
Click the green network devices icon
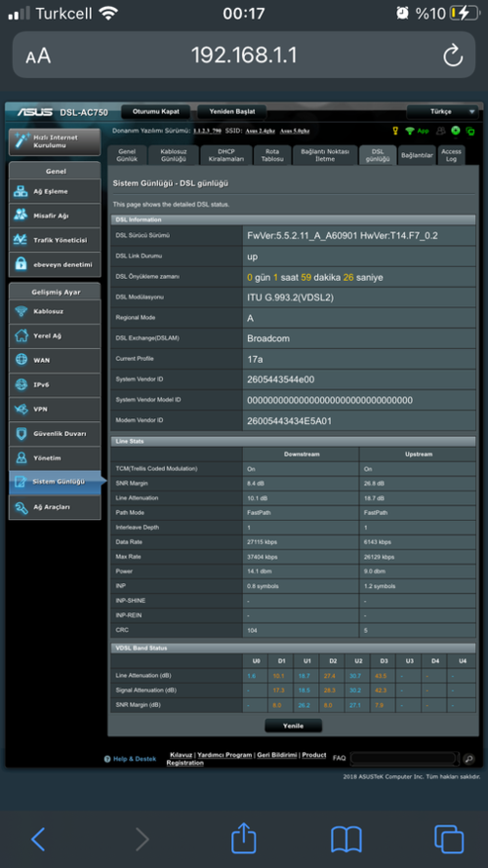[x=470, y=132]
